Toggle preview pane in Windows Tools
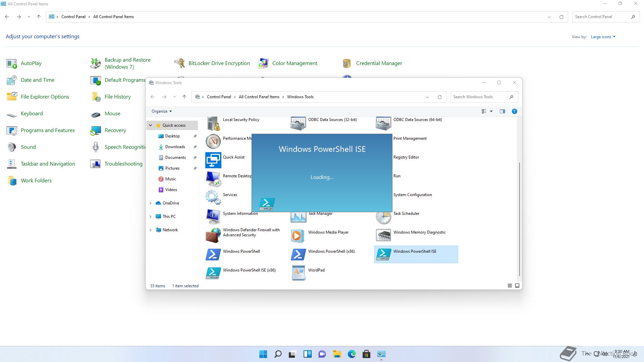Viewport: 644px width, 362px height. click(x=502, y=111)
